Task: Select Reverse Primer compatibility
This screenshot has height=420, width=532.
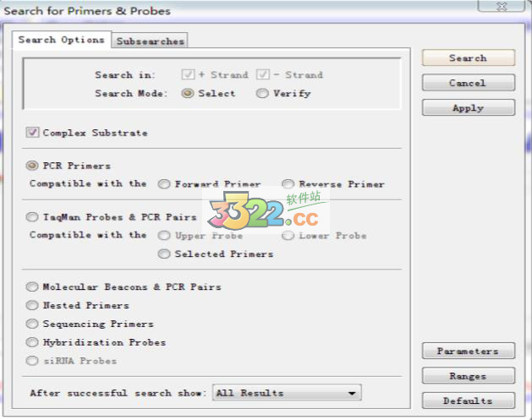Action: 288,184
